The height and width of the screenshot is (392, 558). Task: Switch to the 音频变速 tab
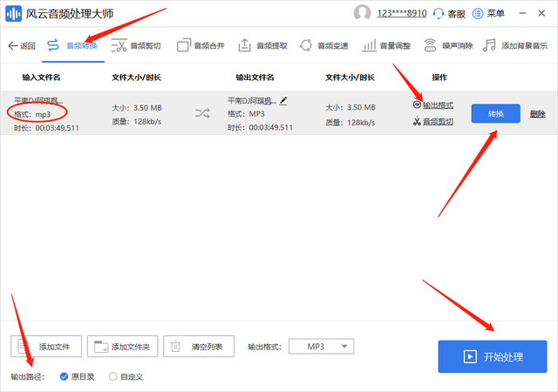pyautogui.click(x=323, y=45)
